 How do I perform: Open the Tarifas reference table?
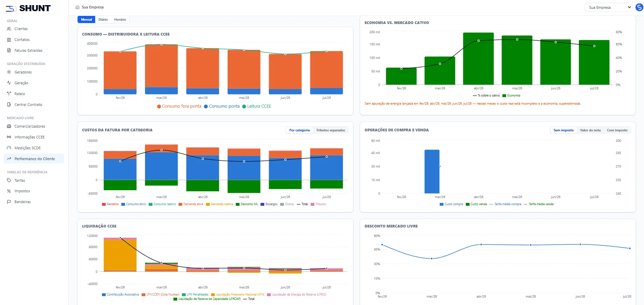34,180
